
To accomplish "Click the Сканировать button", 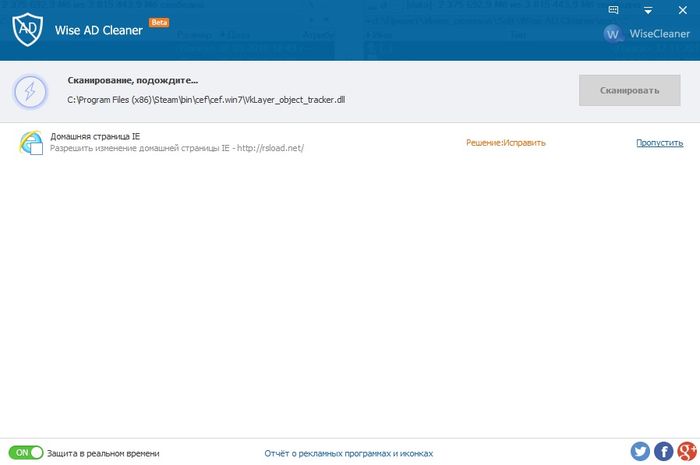I will tap(629, 90).
